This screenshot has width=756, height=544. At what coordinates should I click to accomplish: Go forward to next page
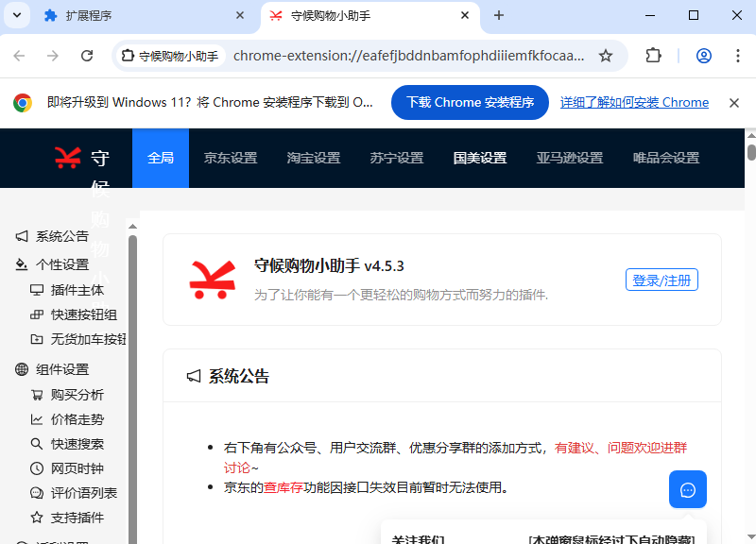(x=53, y=56)
